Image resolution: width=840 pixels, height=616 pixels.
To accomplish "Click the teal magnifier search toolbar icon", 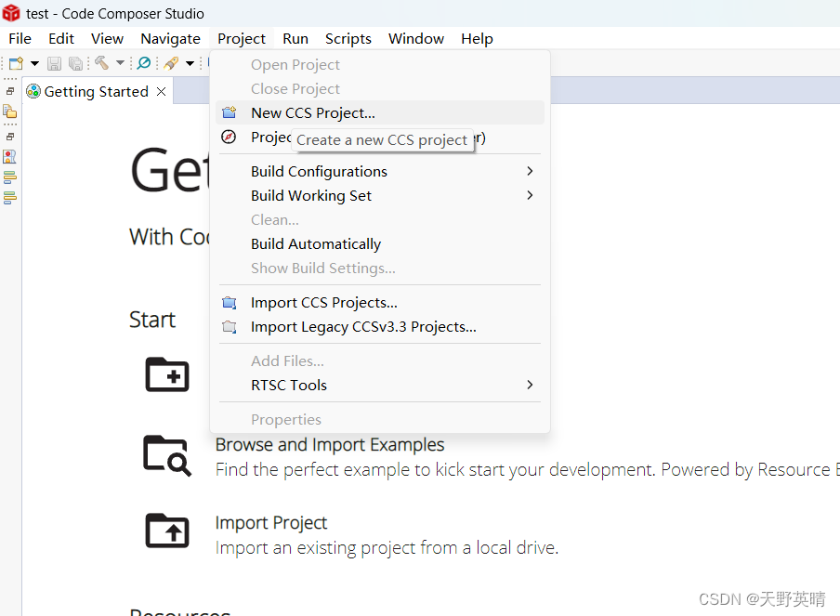I will click(x=144, y=63).
